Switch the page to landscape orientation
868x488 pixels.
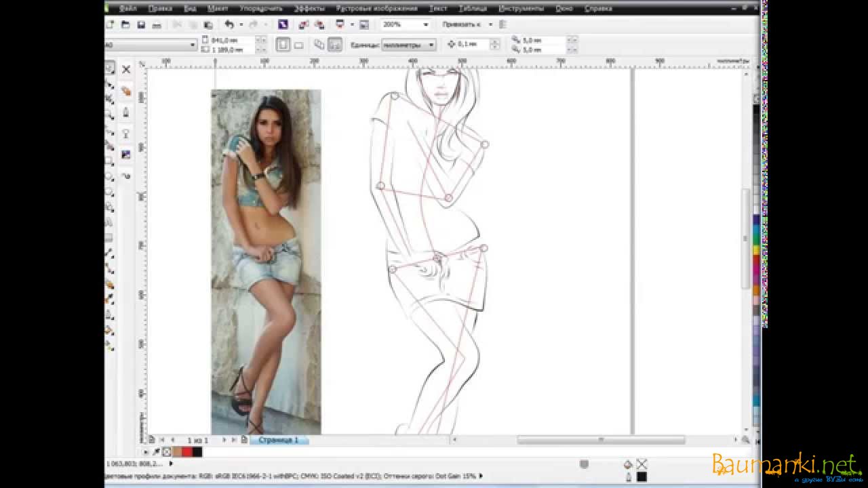point(298,45)
